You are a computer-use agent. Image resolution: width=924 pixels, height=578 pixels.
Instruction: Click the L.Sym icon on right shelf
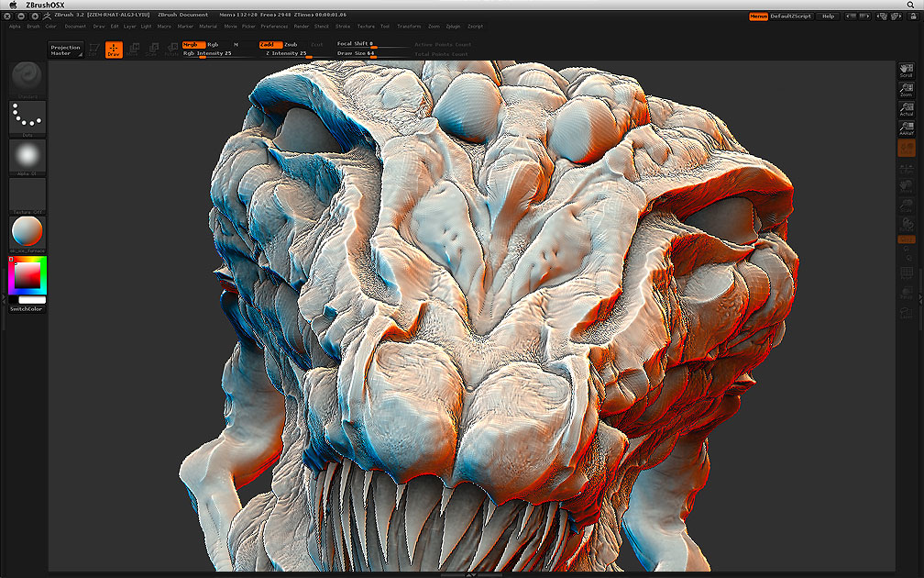tap(907, 168)
